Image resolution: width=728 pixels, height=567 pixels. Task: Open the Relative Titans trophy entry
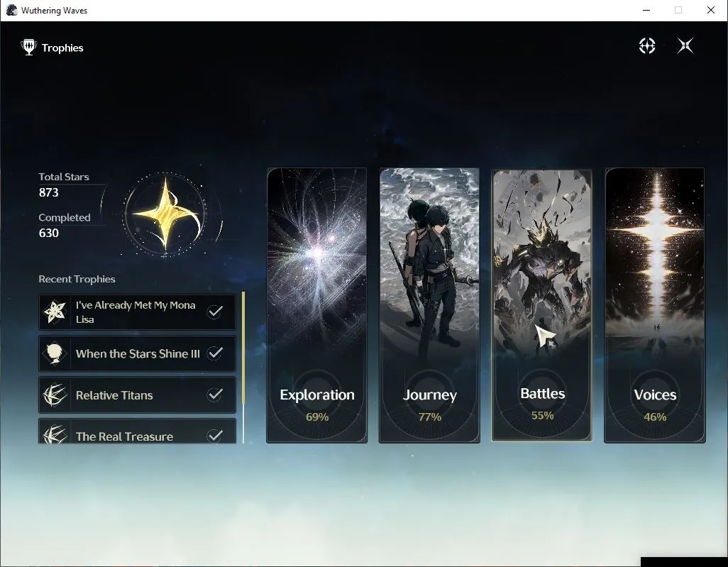137,395
